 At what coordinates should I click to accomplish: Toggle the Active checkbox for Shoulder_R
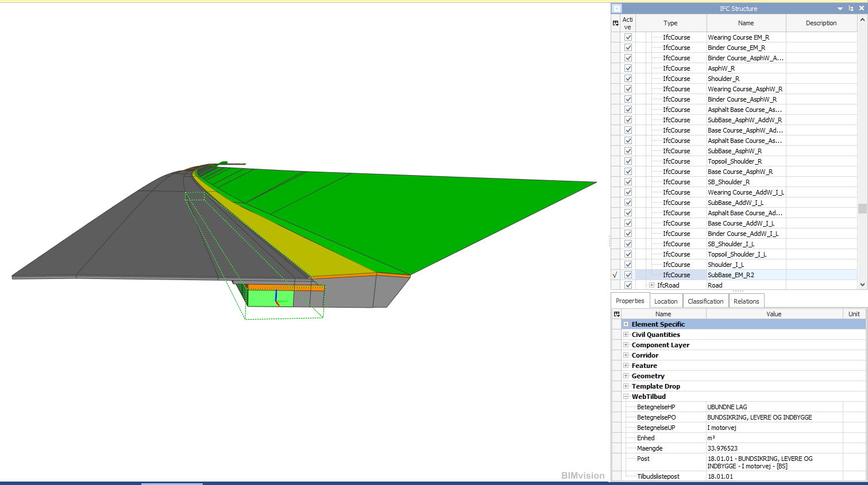pos(628,79)
